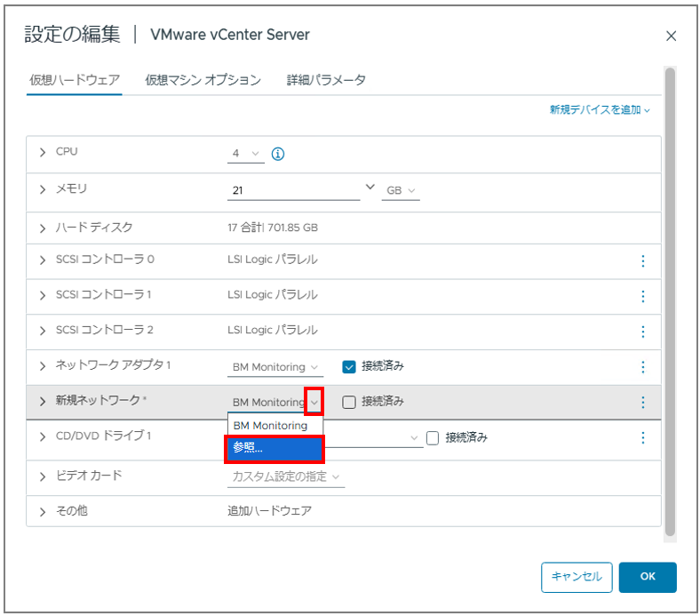Viewport: 700px width, 616px height.
Task: Expand the SCSI コントローラ 0 row
Action: (x=43, y=260)
